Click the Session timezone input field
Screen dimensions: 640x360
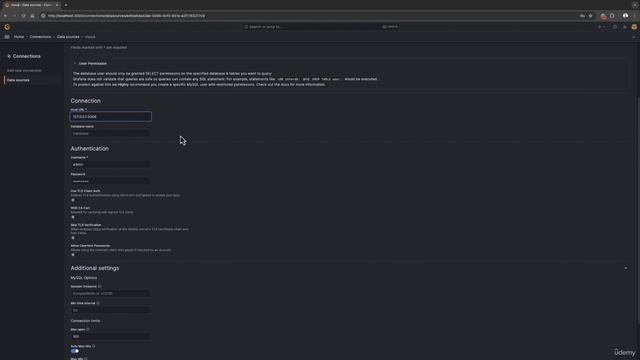pyautogui.click(x=111, y=293)
